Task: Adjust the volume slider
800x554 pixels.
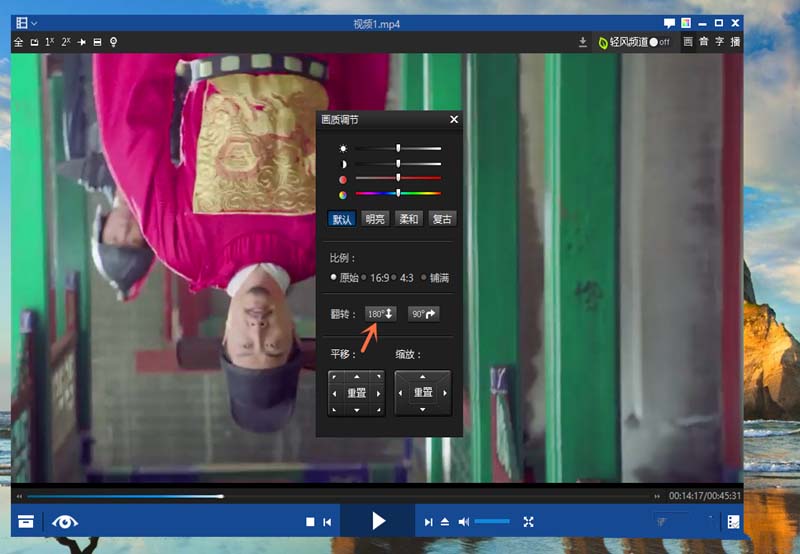Action: pos(492,521)
